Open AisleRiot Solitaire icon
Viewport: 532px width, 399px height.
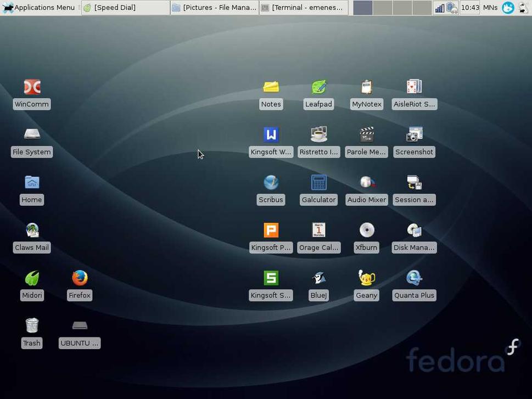[415, 87]
